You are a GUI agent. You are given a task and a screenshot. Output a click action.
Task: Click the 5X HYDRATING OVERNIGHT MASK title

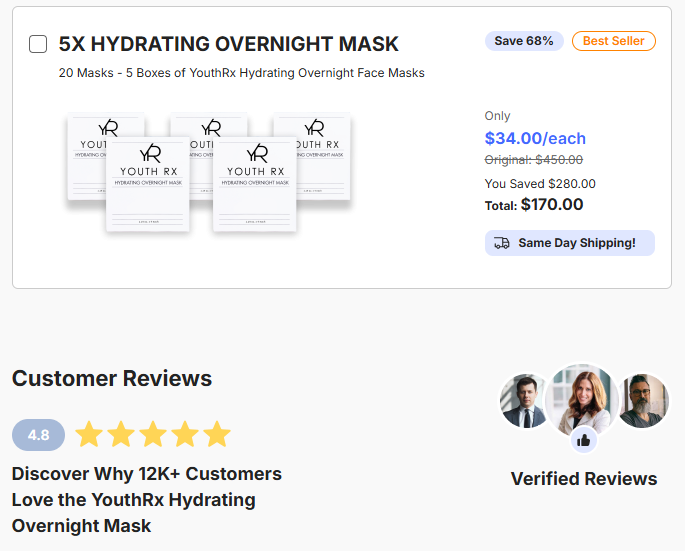pos(228,44)
